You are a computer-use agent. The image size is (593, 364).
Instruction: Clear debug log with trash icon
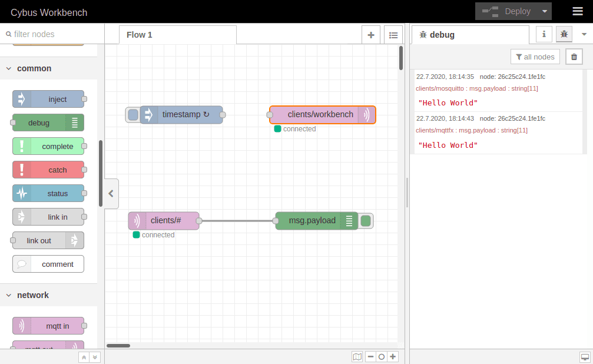pyautogui.click(x=574, y=57)
